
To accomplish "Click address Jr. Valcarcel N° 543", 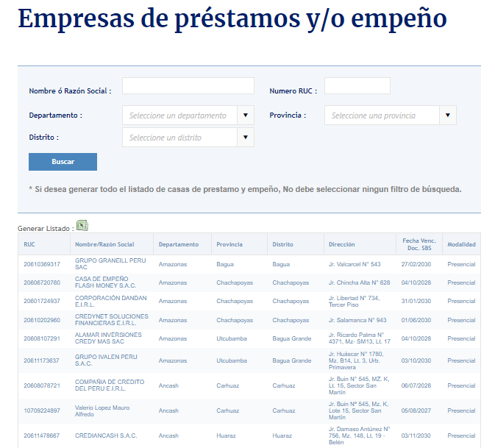I will click(x=355, y=264).
